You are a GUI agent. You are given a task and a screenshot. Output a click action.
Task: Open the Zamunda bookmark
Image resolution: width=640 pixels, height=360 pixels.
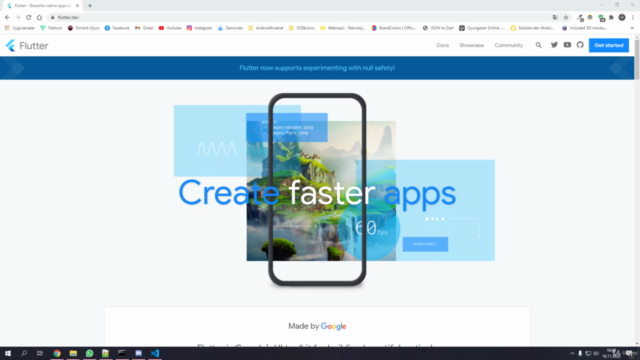tap(230, 28)
